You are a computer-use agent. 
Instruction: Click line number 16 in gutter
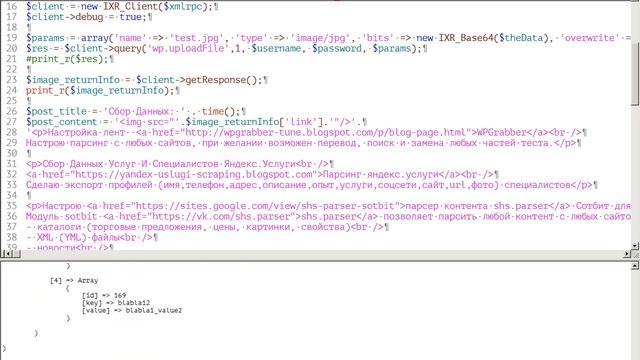tap(12, 7)
